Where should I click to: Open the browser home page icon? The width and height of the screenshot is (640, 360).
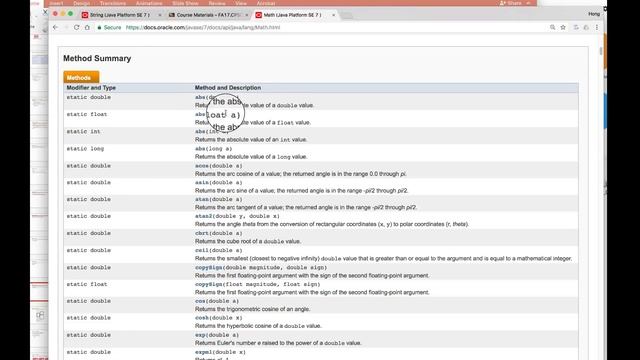[x=87, y=27]
